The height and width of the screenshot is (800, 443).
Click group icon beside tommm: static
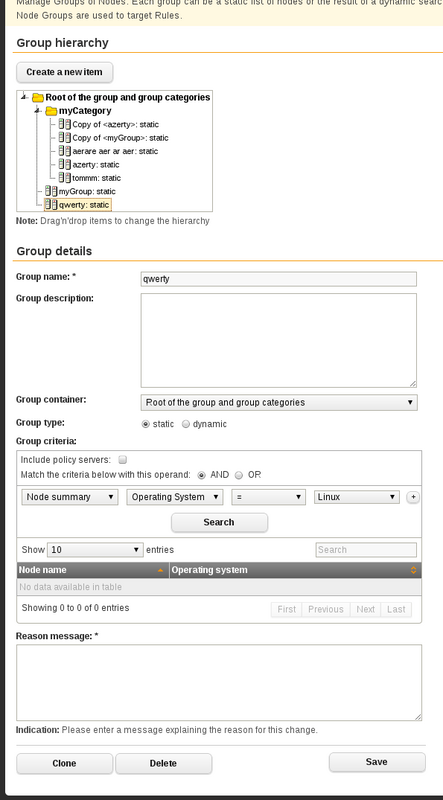65,178
